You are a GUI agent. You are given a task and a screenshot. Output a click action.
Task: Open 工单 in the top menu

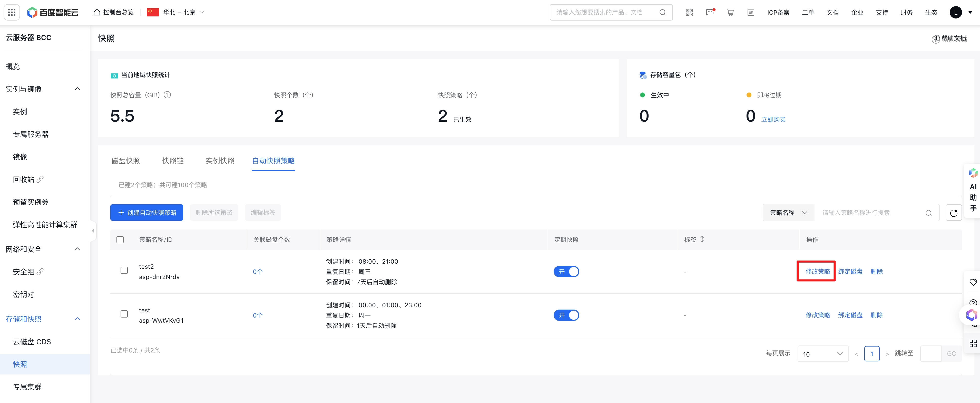click(x=808, y=13)
